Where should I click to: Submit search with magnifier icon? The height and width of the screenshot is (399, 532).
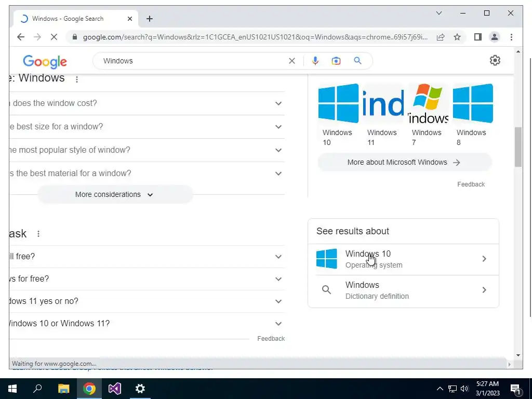[357, 61]
